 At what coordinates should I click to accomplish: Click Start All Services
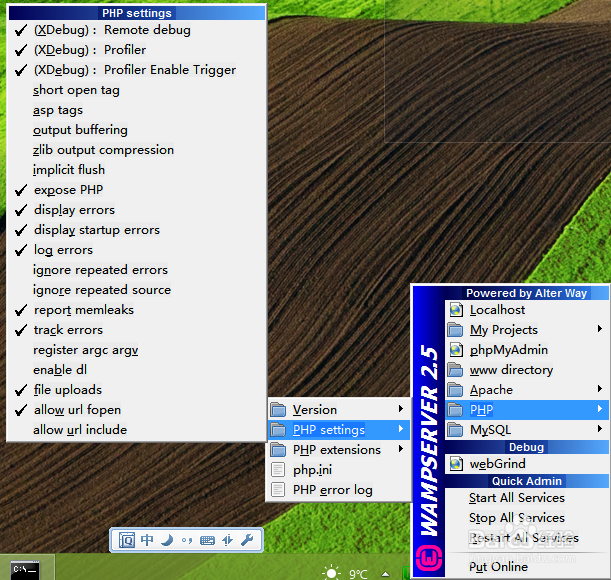coord(527,498)
